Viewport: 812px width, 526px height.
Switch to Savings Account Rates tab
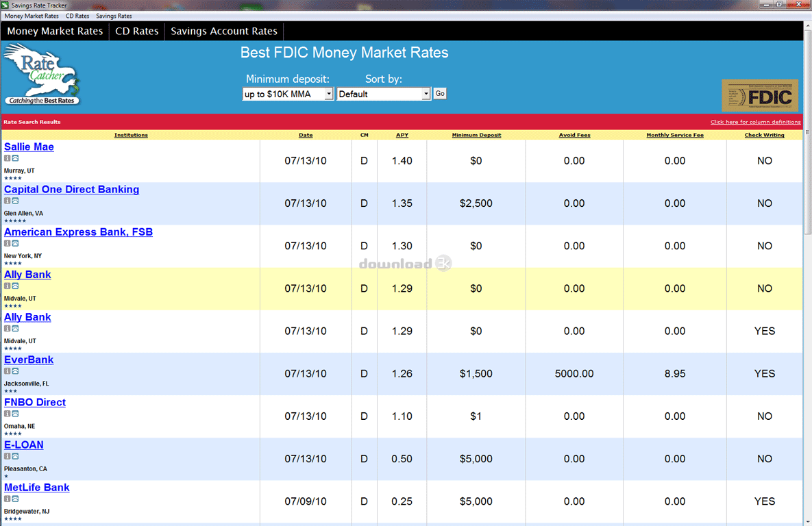tap(224, 31)
